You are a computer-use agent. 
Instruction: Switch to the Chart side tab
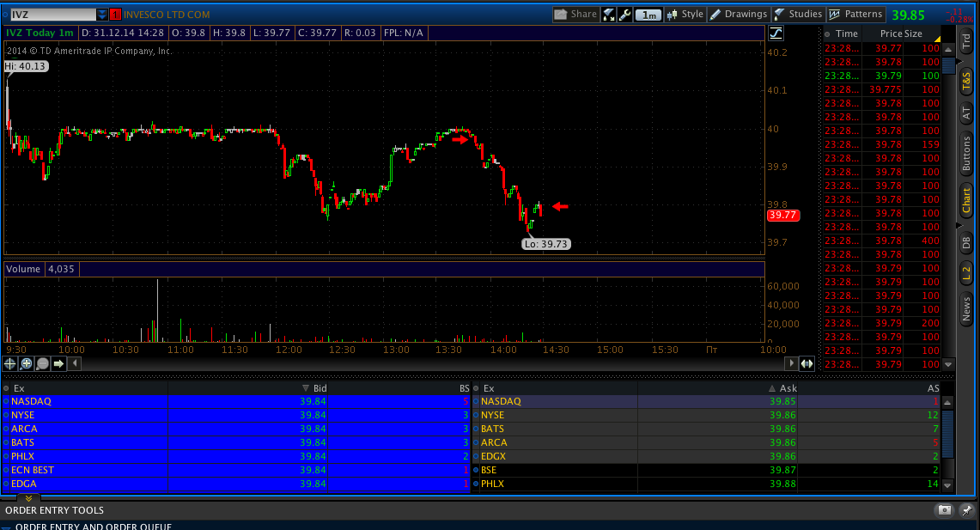tap(966, 201)
